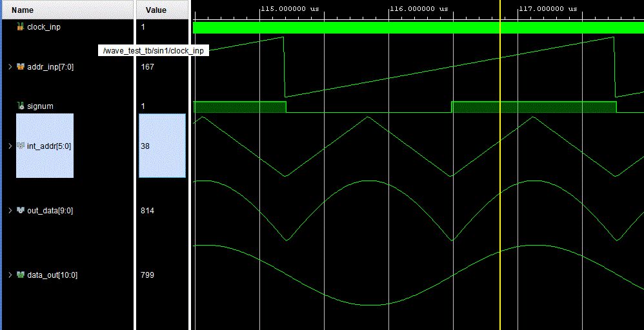The height and width of the screenshot is (330, 644).
Task: Expand the int_addr[5:0] bus
Action: pos(10,146)
